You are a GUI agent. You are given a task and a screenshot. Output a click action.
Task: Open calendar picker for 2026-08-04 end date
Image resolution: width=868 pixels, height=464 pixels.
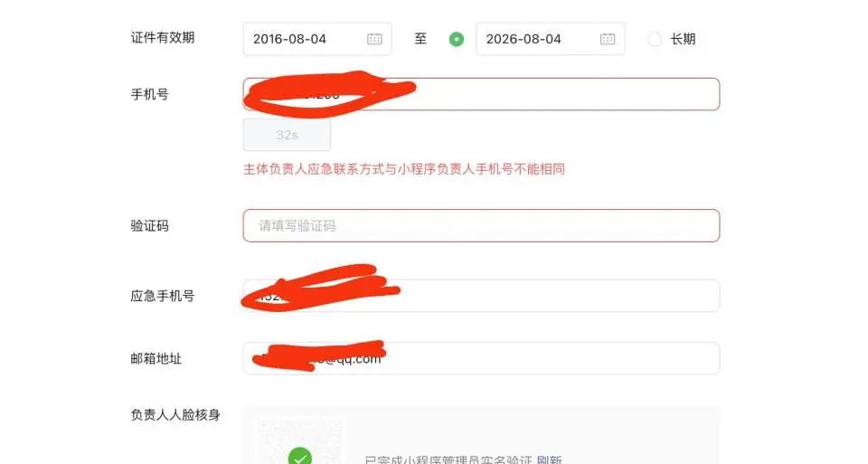(608, 39)
